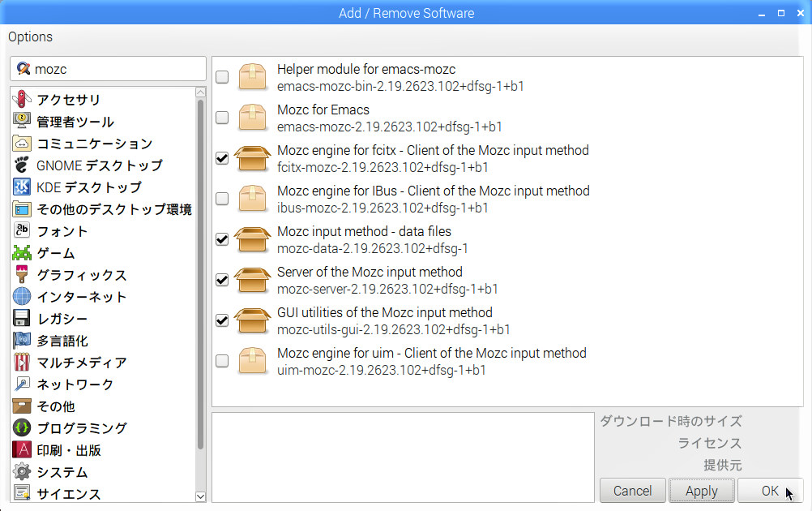
Task: Click the その他 box icon
Action: pos(22,406)
